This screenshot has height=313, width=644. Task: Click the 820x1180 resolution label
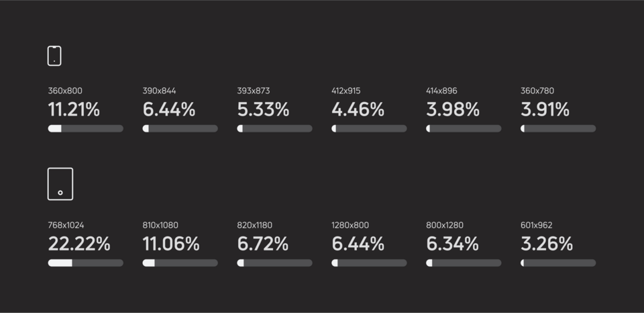click(255, 225)
